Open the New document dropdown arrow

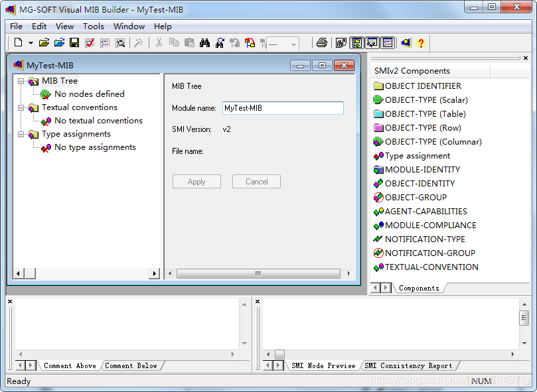click(x=31, y=42)
